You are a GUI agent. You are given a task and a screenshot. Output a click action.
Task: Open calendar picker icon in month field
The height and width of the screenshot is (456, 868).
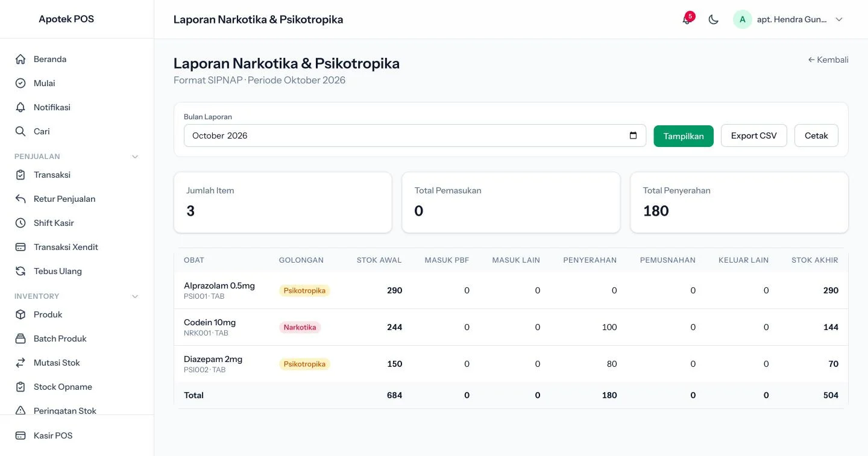tap(633, 136)
